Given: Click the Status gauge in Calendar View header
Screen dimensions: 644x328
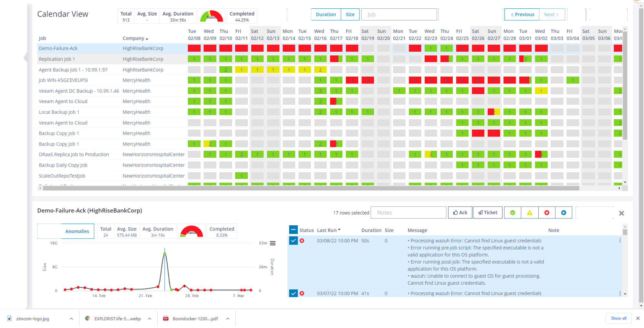Looking at the screenshot, I should coord(212,16).
